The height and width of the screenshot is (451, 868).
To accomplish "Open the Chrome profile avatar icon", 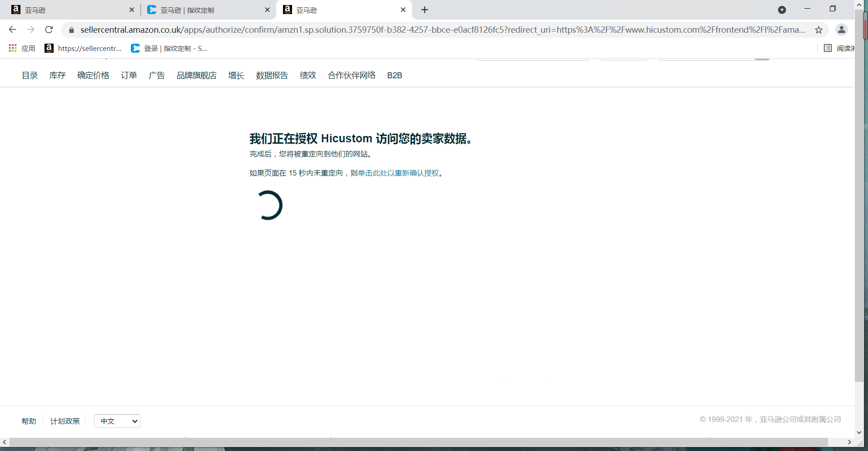I will tap(842, 30).
